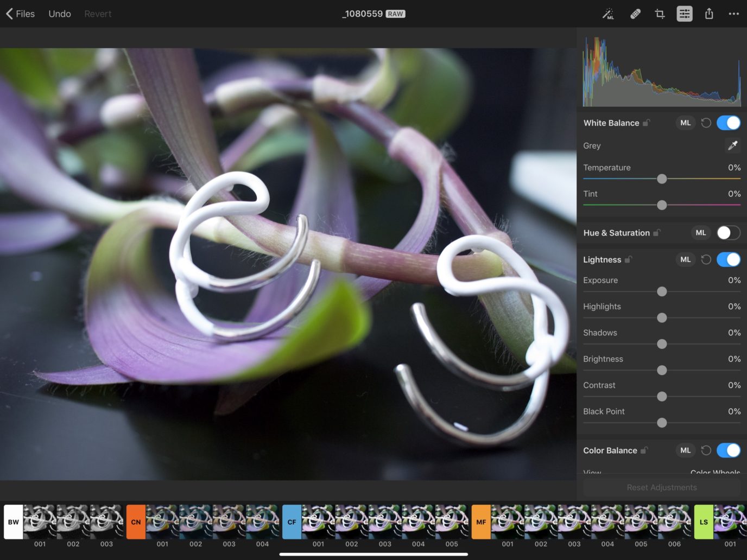The height and width of the screenshot is (560, 747).
Task: Reset White Balance with its reset arrow
Action: click(x=706, y=123)
